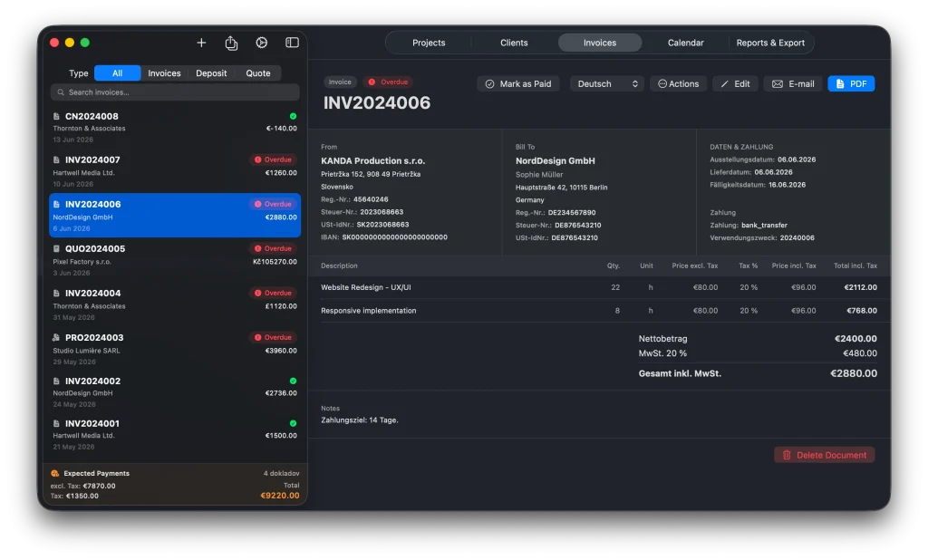Filter the list by Deposit
The height and width of the screenshot is (560, 928).
[211, 73]
